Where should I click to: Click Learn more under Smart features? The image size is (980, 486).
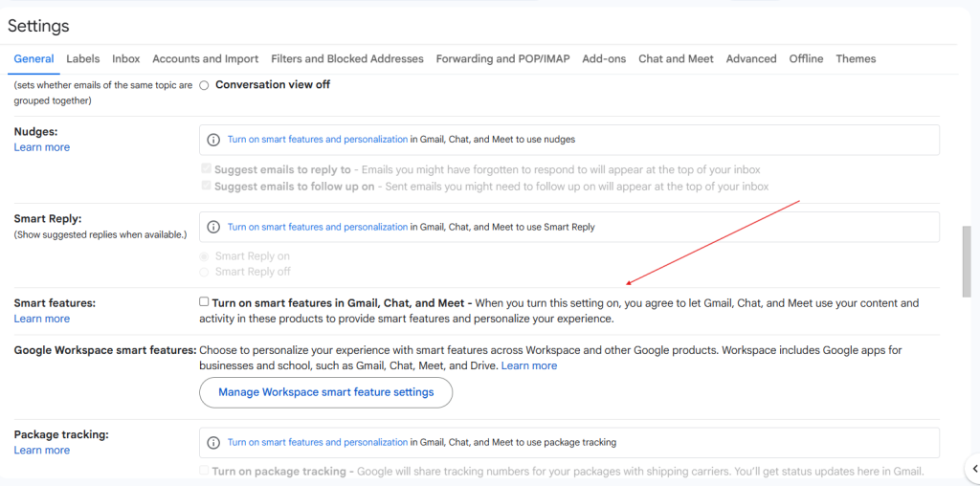coord(41,319)
